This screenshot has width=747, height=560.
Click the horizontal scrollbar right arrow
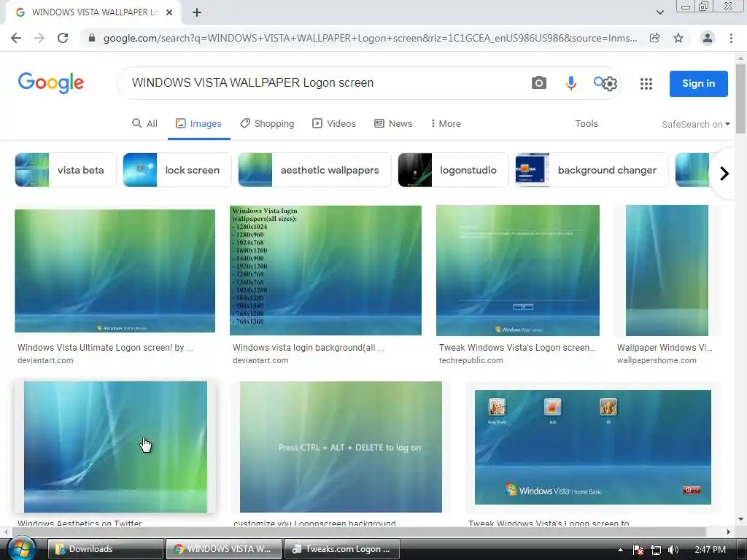(729, 532)
